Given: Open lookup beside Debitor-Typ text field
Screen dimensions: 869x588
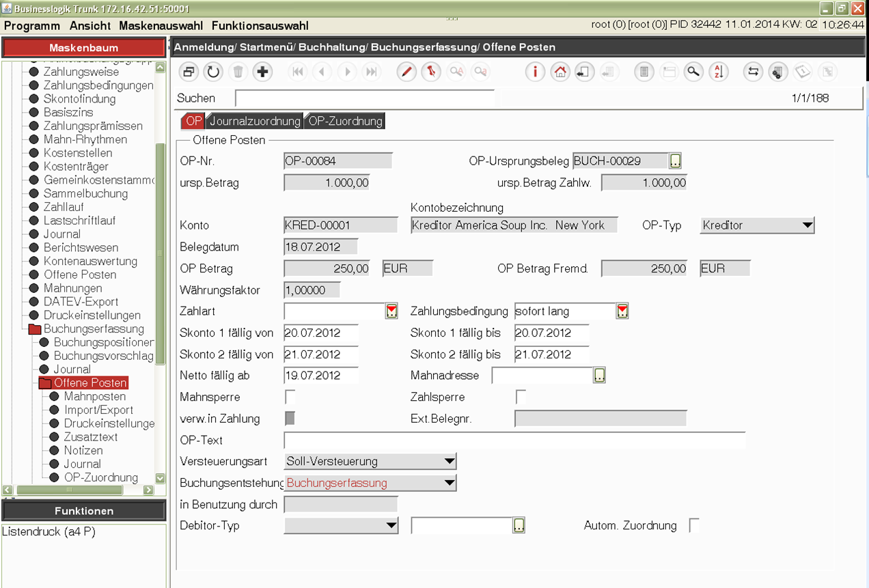Looking at the screenshot, I should coord(519,525).
